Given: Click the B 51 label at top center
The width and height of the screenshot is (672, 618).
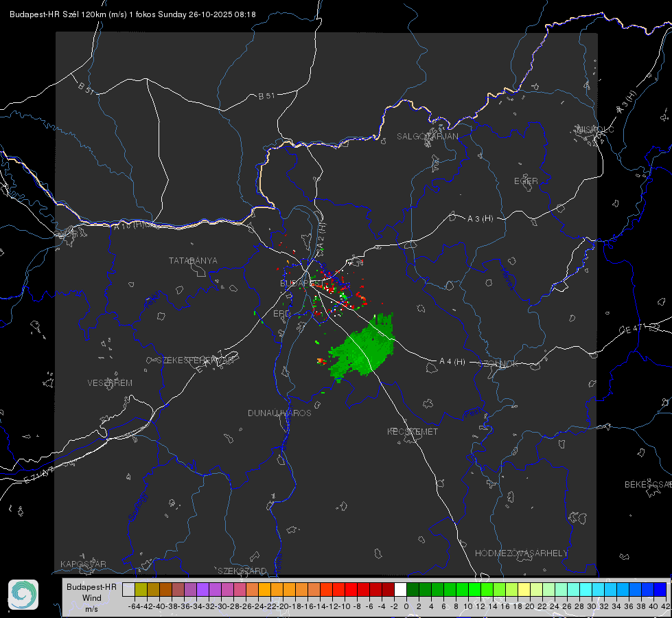Looking at the screenshot, I should click(266, 96).
